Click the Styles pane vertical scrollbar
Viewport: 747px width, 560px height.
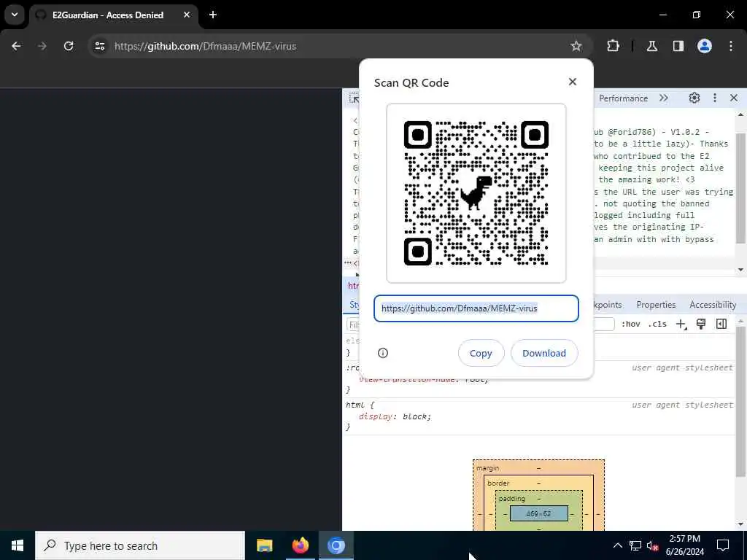click(741, 402)
